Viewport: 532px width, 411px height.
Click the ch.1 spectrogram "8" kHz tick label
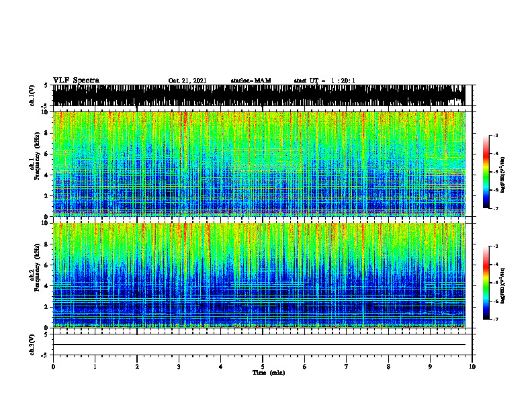coord(47,133)
